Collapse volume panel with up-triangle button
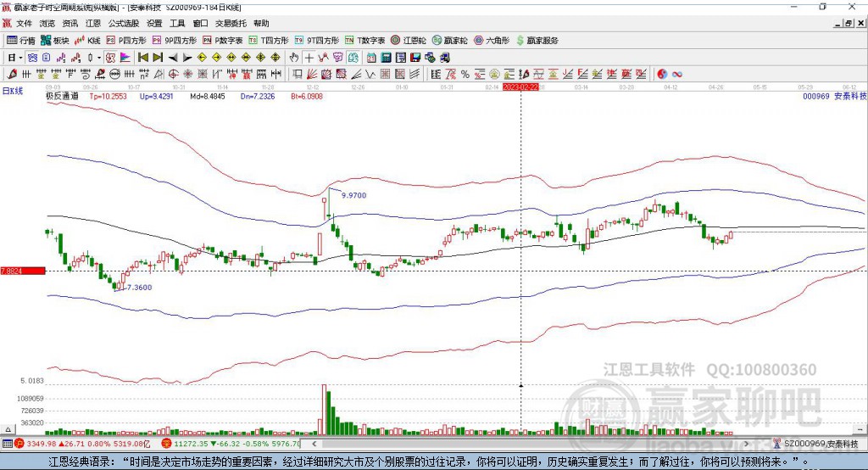The height and width of the screenshot is (470, 868). coord(8,429)
